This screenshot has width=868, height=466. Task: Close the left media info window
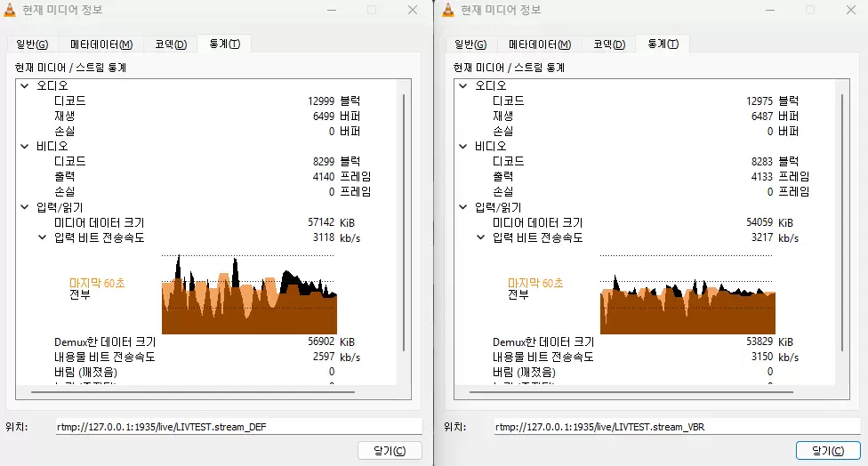pyautogui.click(x=413, y=10)
